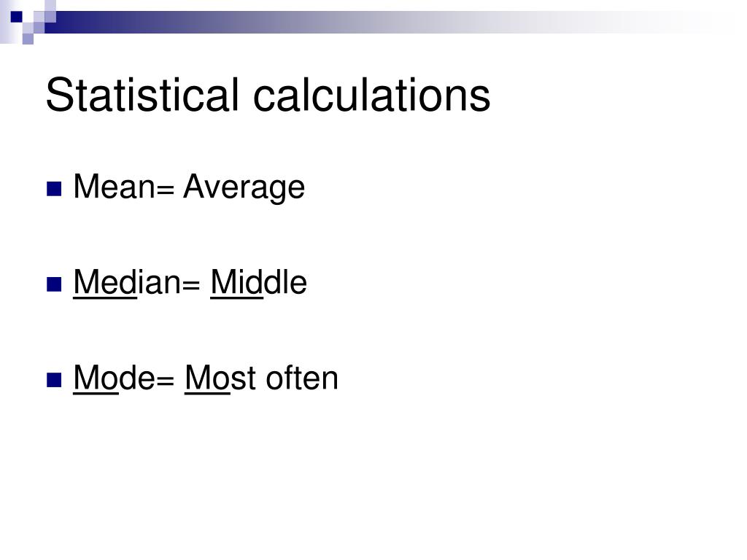Click the square bullet before Mean
This screenshot has height=560, width=747.
[54, 189]
